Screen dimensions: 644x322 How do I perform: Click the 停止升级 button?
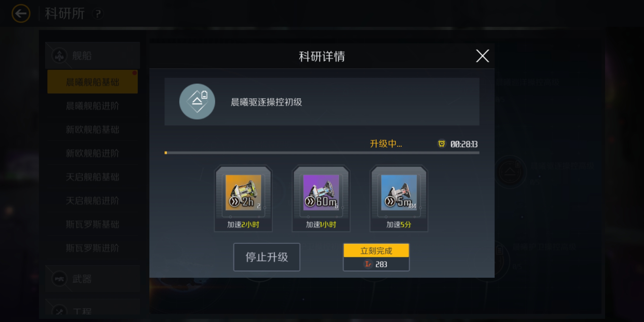(267, 257)
